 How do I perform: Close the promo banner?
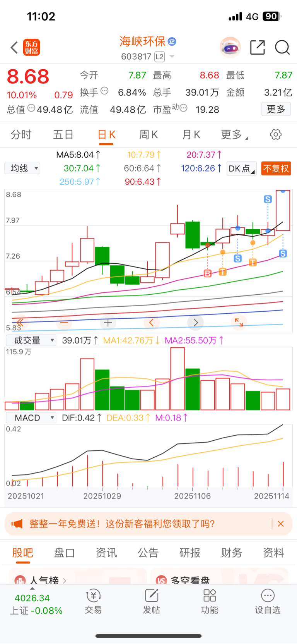(x=281, y=524)
